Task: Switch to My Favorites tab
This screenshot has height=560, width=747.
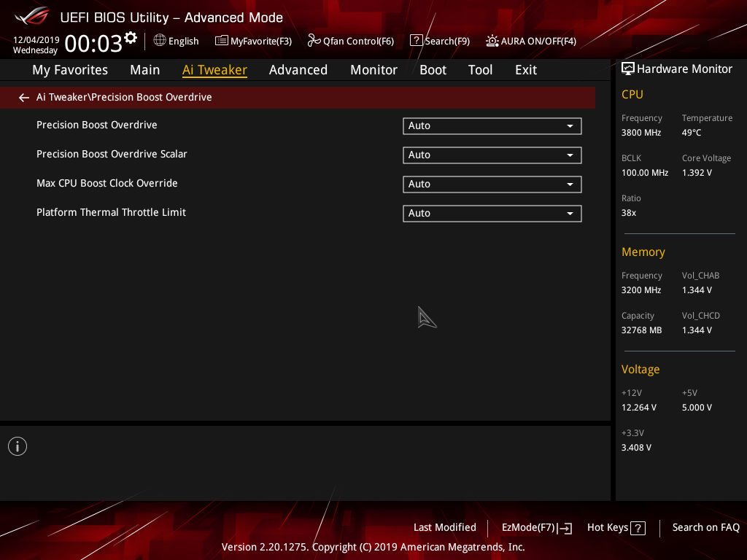Action: [x=70, y=70]
